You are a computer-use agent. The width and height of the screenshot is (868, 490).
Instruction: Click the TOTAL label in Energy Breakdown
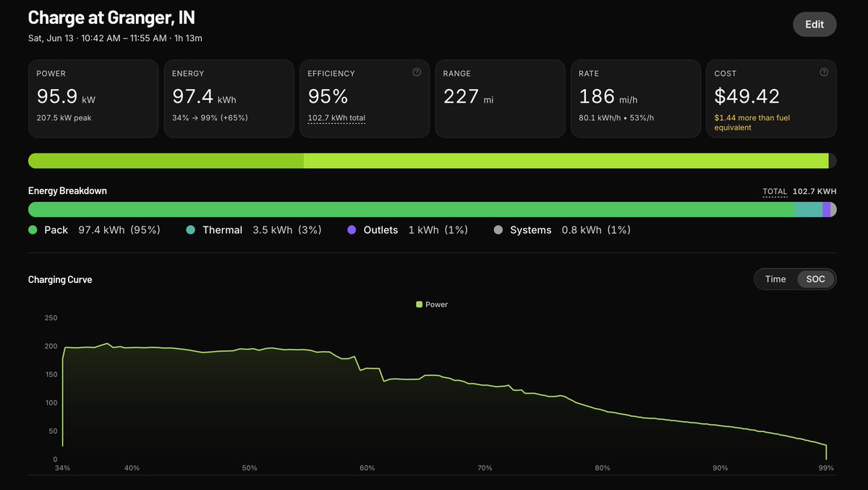coord(774,192)
